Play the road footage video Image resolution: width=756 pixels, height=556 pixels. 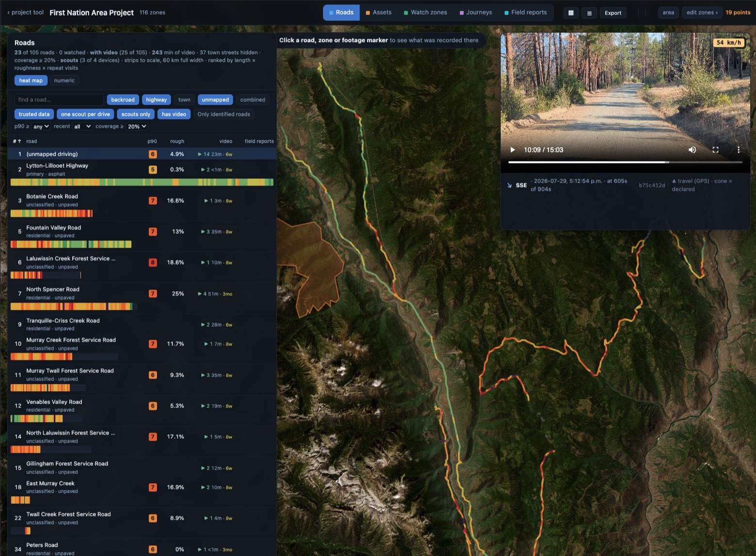coord(512,150)
